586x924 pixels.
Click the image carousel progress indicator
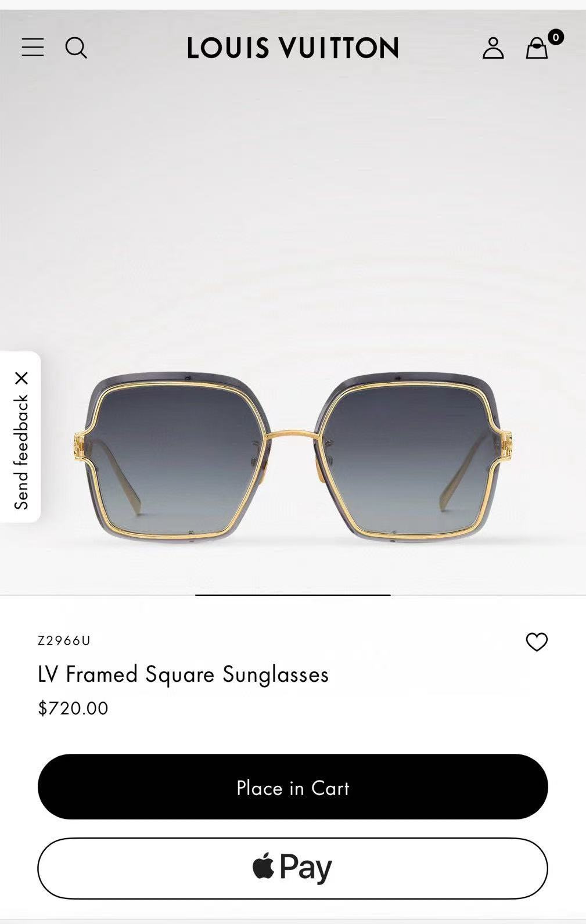pyautogui.click(x=293, y=595)
